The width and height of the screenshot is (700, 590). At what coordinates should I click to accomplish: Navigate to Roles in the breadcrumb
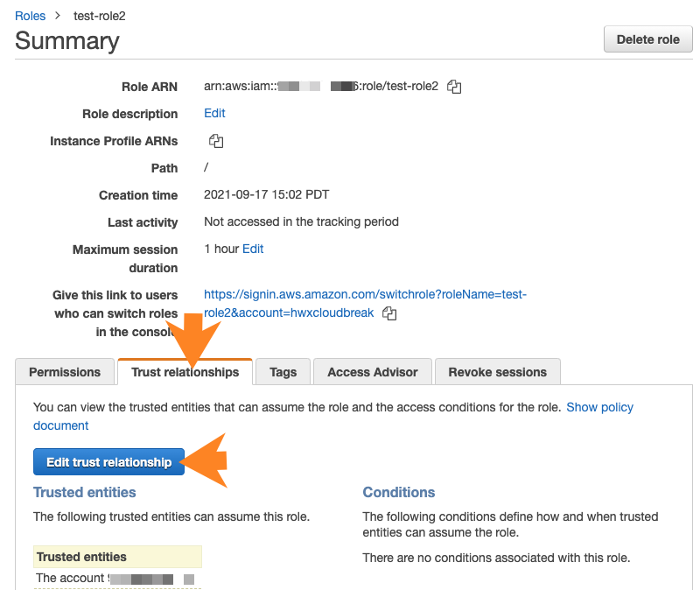coord(30,16)
